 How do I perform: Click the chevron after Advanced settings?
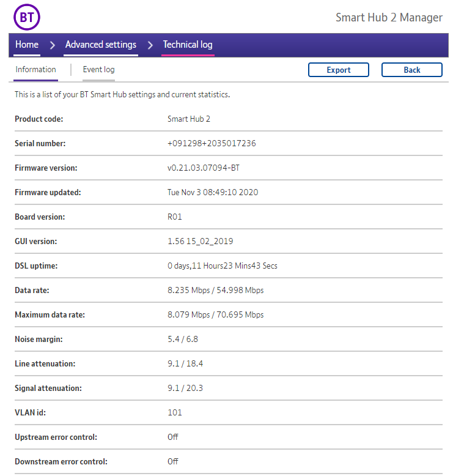coord(150,45)
